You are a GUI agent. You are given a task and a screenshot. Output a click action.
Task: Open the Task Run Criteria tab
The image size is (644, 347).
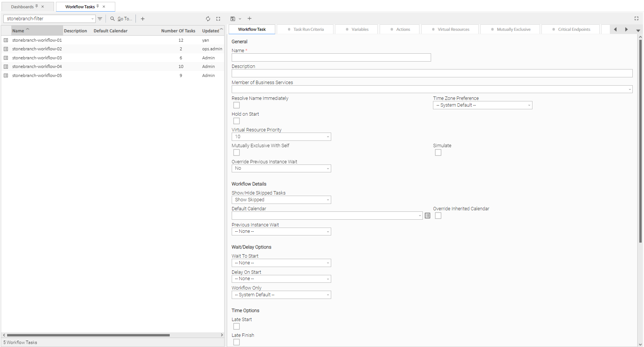(306, 29)
